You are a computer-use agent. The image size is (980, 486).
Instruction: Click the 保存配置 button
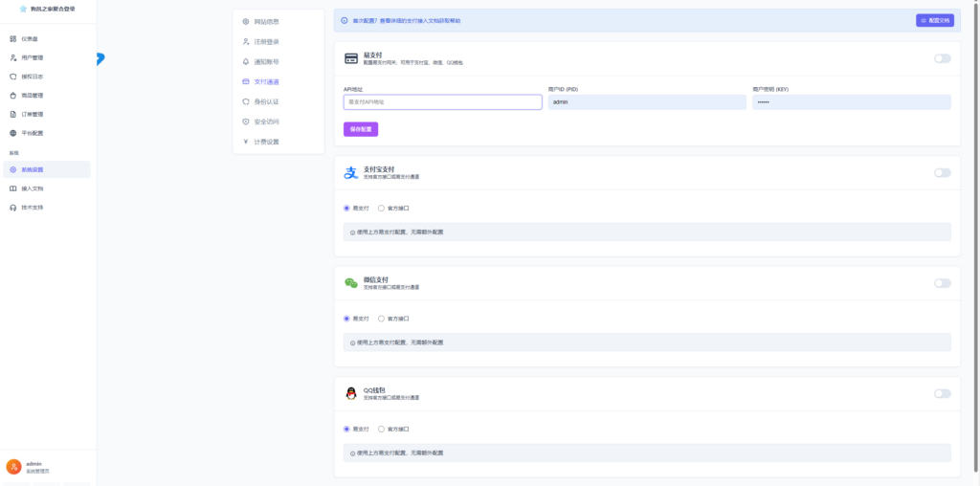(x=361, y=129)
